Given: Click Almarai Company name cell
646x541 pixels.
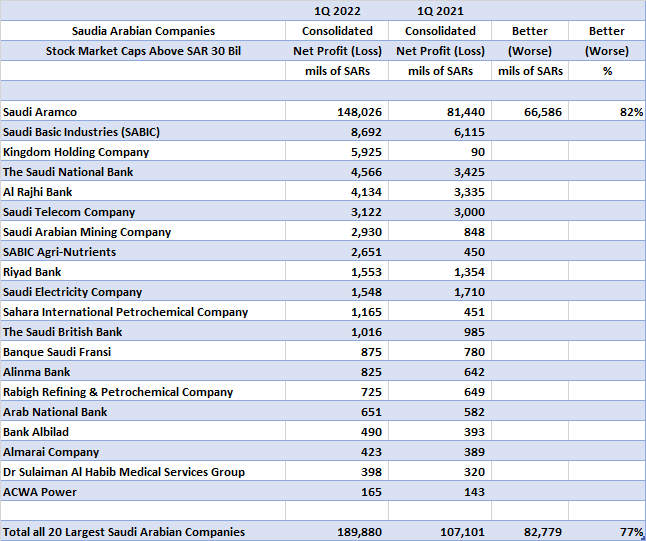Looking at the screenshot, I should [143, 451].
